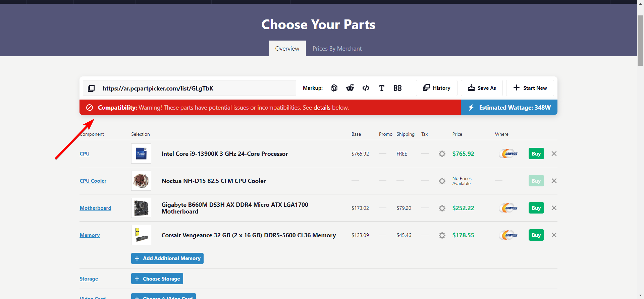
Task: Click the memory $45.46 shipping cost
Action: click(404, 235)
